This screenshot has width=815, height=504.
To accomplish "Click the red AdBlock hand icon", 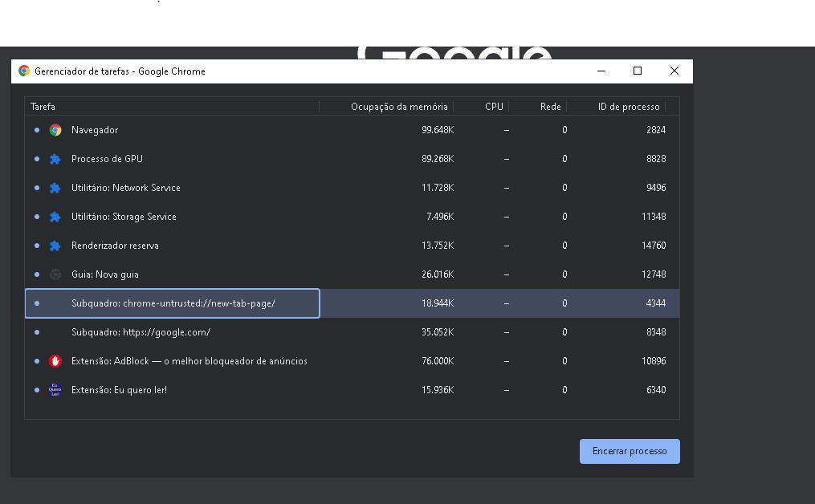I will 55,361.
